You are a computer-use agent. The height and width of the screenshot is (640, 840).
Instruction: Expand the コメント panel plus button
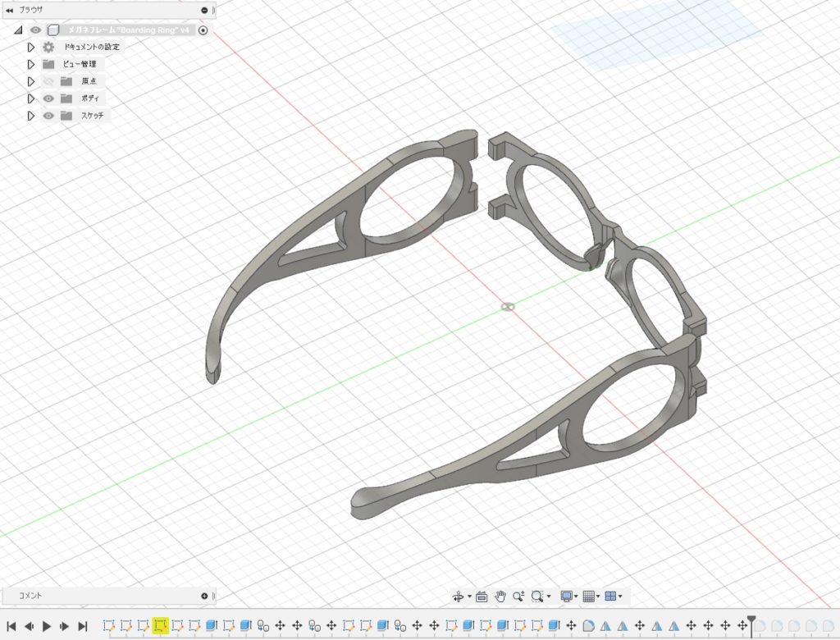(204, 596)
